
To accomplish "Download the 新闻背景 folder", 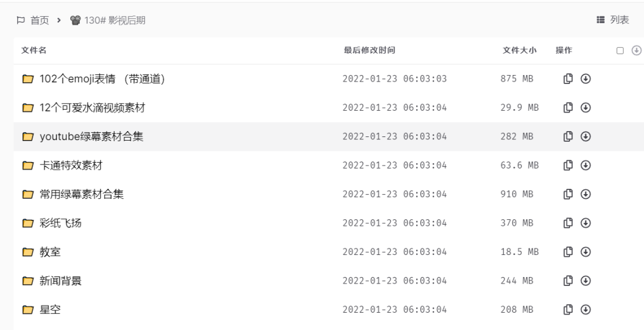I will point(586,281).
